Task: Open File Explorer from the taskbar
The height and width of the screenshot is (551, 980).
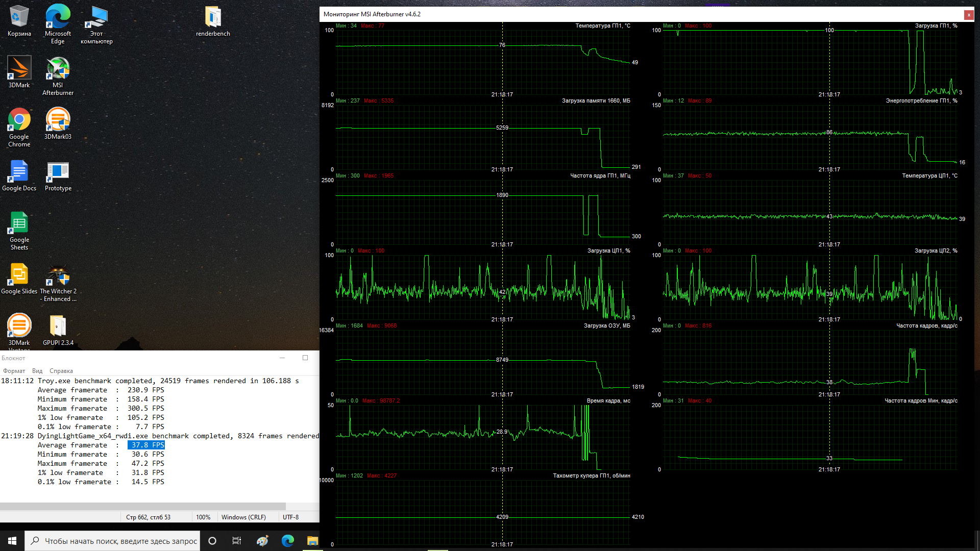Action: coord(312,541)
